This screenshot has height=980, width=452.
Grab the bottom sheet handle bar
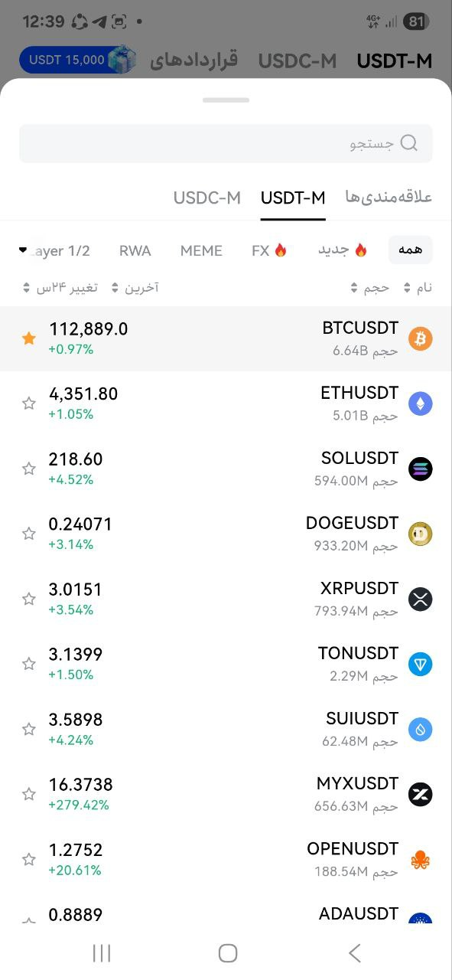[226, 100]
